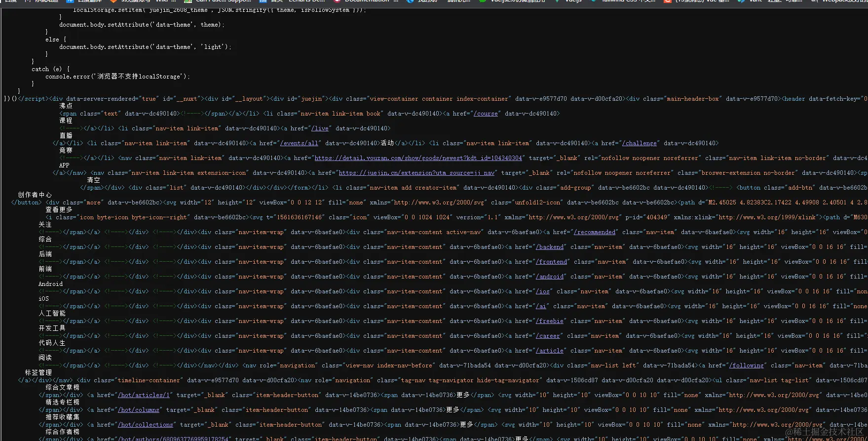Select the text 精选专栏榜
This screenshot has width=868, height=441.
click(x=62, y=402)
